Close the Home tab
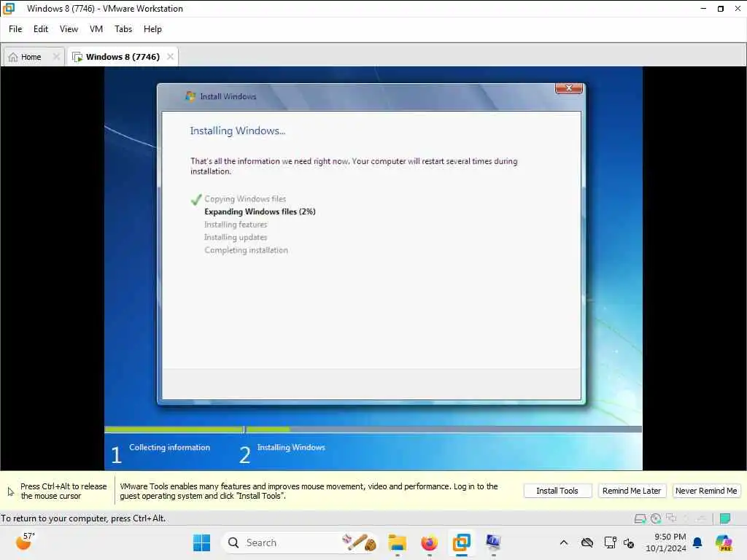The image size is (747, 560). 56,57
